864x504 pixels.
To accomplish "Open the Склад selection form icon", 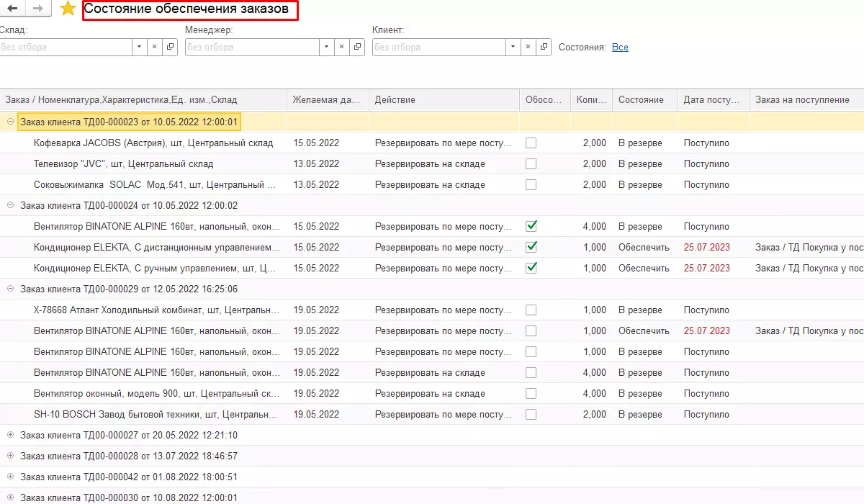I will pos(170,48).
